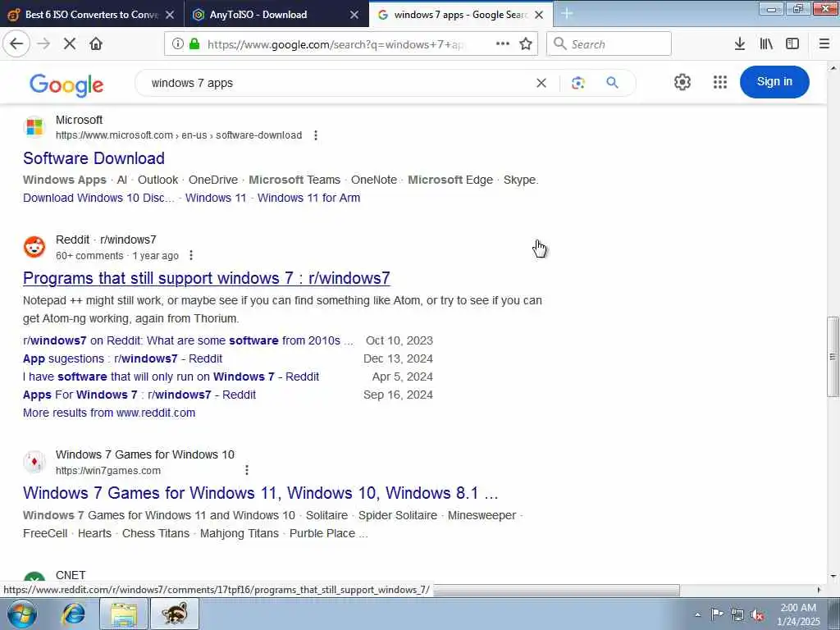
Task: Sign in to Google
Action: pos(774,82)
